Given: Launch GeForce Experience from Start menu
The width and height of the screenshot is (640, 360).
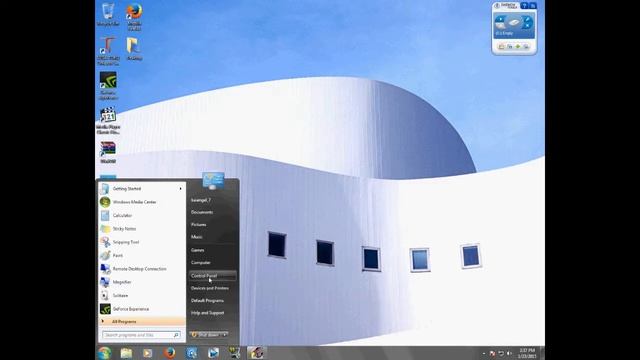Looking at the screenshot, I should [141, 309].
